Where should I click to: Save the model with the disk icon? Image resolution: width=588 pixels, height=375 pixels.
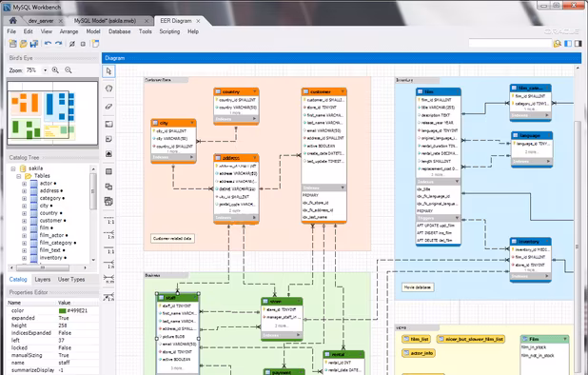[34, 44]
